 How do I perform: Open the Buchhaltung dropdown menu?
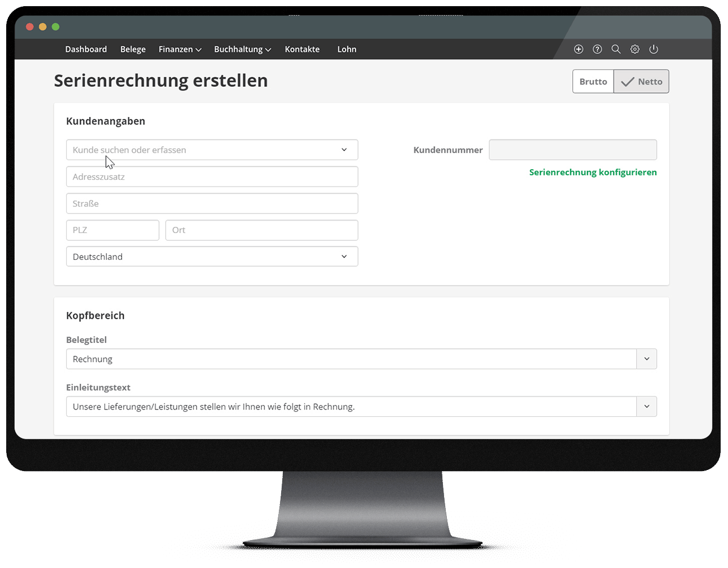242,49
